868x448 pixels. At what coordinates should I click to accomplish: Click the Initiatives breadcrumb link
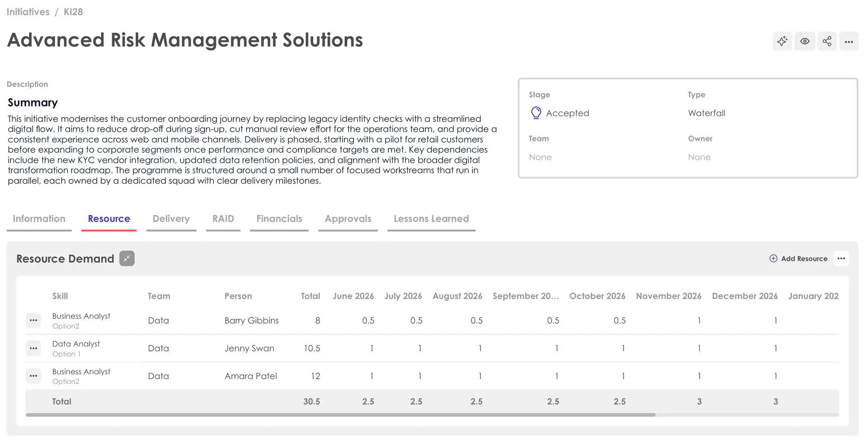click(28, 12)
